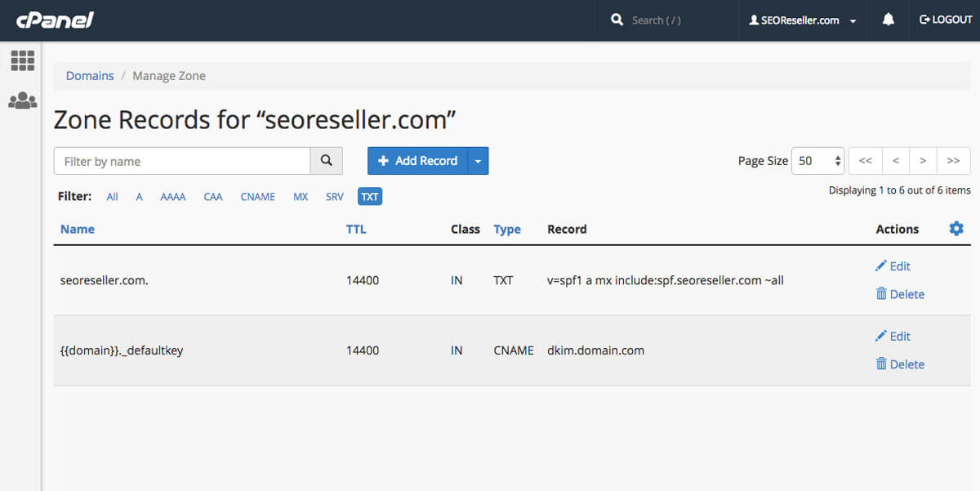
Task: Enable the SRV record filter
Action: 334,196
